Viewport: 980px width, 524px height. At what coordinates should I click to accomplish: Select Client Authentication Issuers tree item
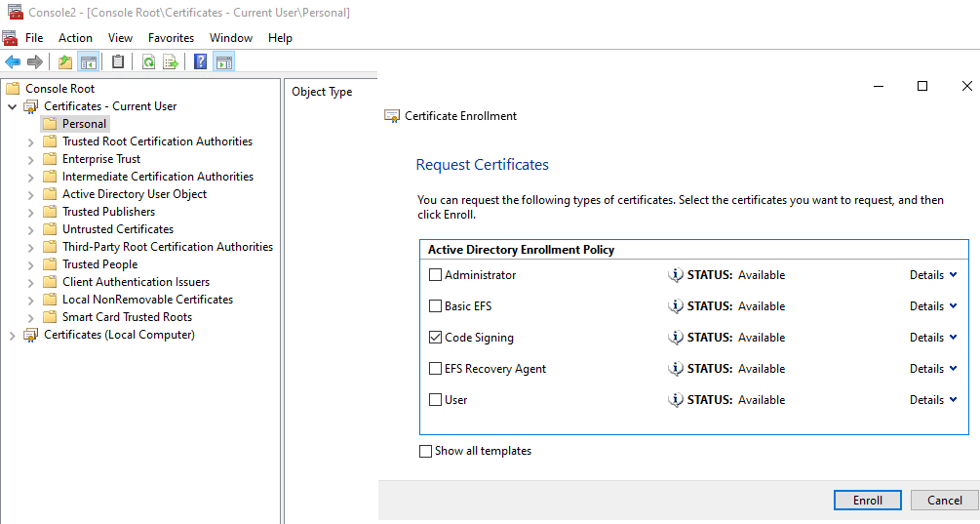tap(136, 282)
